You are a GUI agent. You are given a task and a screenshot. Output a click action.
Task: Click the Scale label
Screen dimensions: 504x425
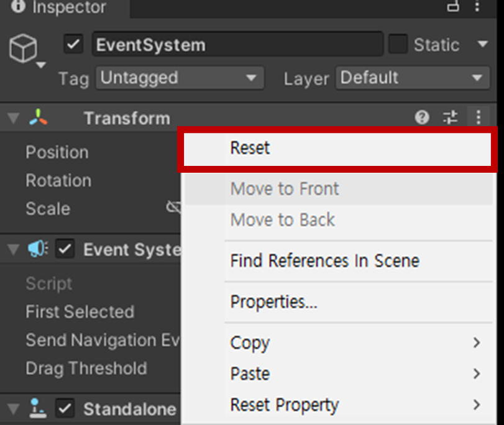48,209
